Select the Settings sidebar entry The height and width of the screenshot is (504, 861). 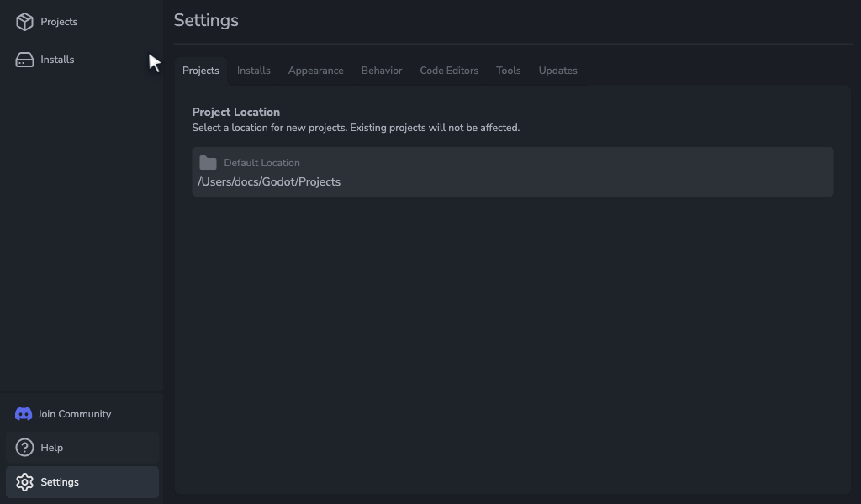(82, 482)
